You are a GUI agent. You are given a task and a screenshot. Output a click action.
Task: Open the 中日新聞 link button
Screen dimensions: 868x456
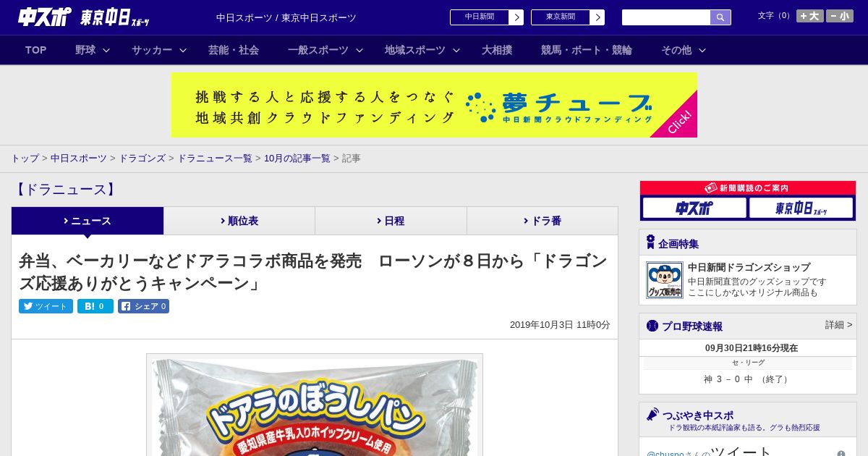(479, 17)
